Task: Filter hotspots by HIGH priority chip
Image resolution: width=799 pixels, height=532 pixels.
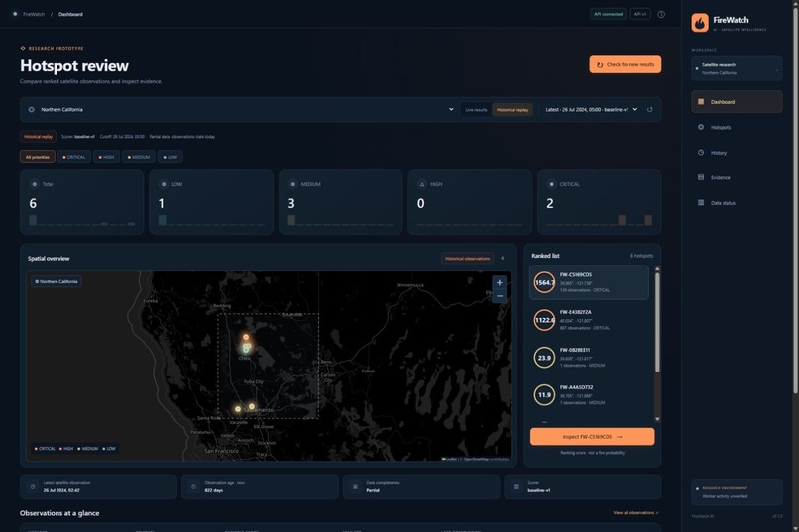Action: pyautogui.click(x=106, y=157)
